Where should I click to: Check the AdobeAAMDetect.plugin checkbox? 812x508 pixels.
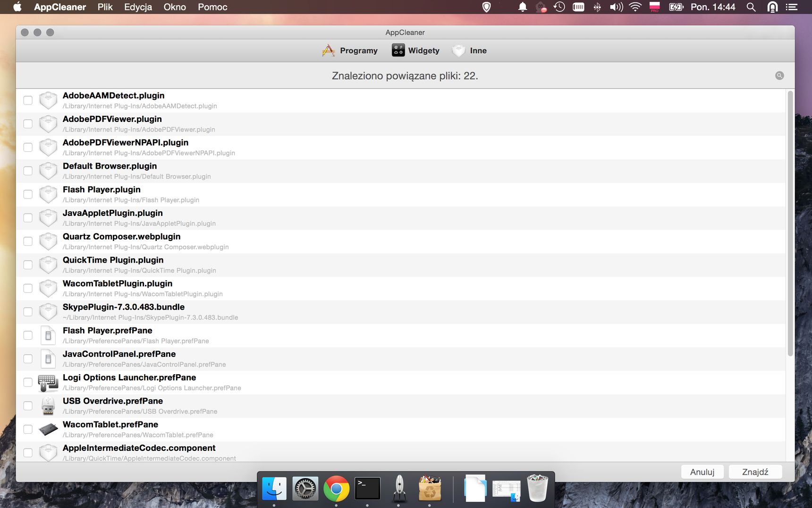[x=28, y=100]
